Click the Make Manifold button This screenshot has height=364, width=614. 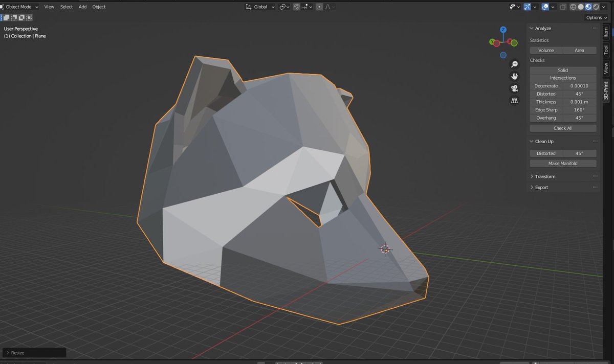(563, 164)
